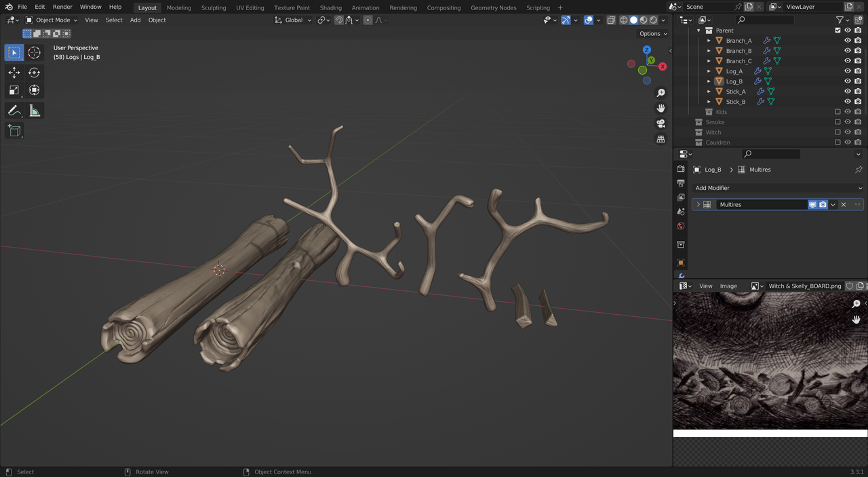Viewport: 868px width, 477px height.
Task: Expand the Multires modifier panel
Action: pyautogui.click(x=698, y=204)
